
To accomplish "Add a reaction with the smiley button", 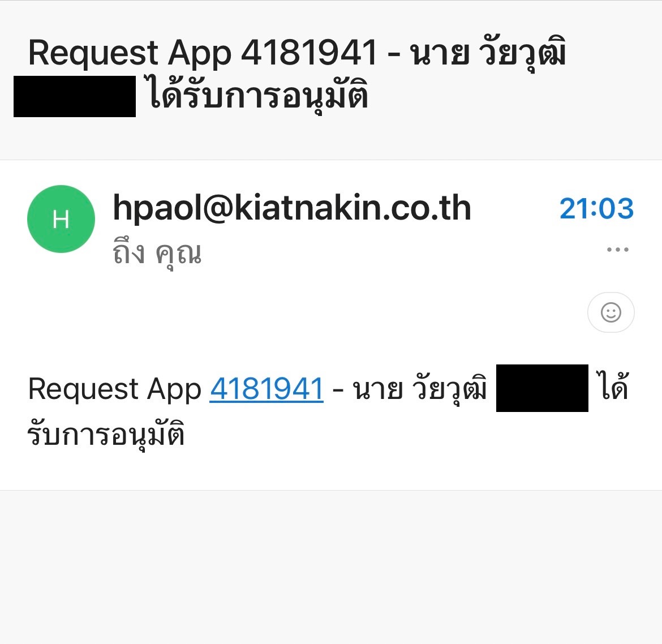I will pos(611,312).
